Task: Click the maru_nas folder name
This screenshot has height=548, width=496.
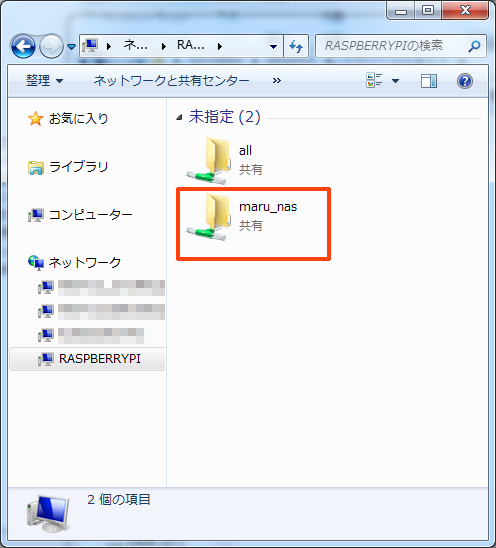Action: tap(268, 207)
